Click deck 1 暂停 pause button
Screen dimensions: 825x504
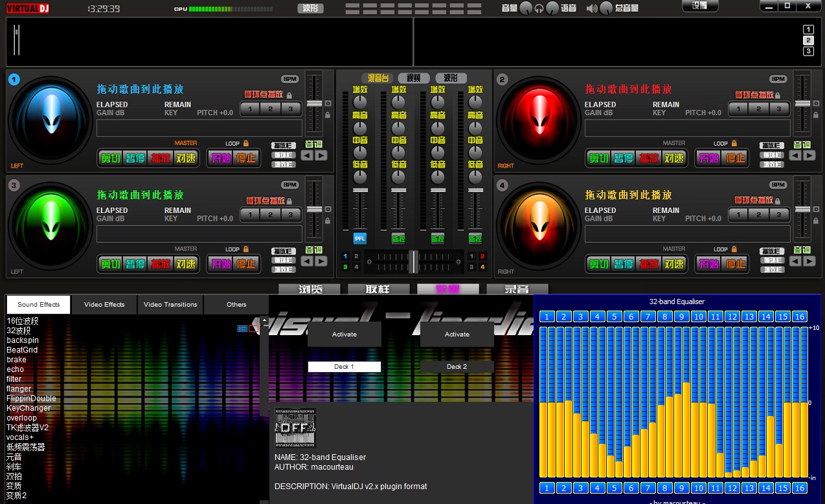pos(135,158)
